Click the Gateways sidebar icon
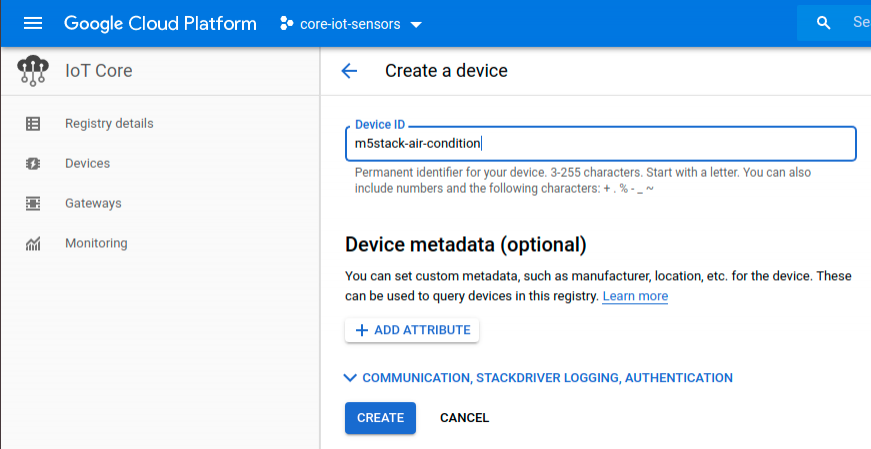The width and height of the screenshot is (871, 449). click(33, 204)
